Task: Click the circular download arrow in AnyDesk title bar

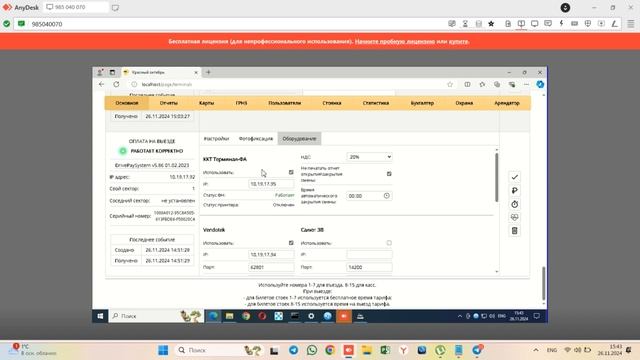Action: 565,7
